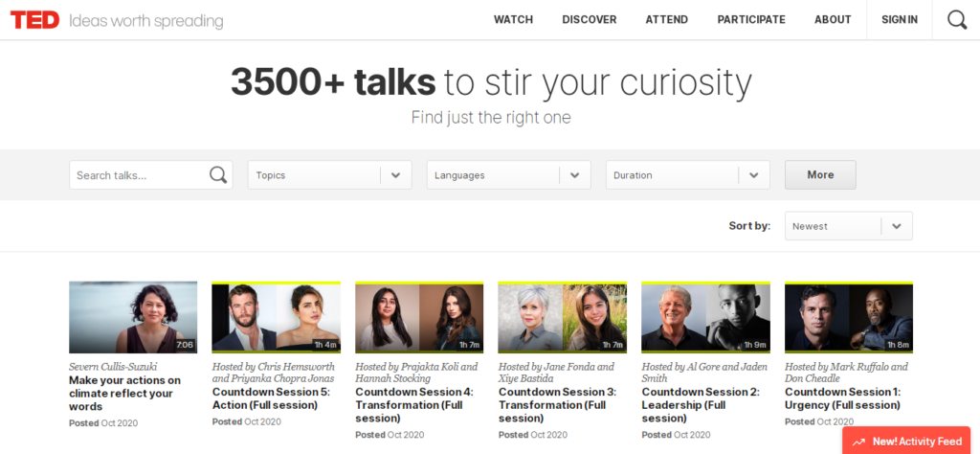Expand the Topics dropdown
Image resolution: width=980 pixels, height=454 pixels.
point(330,175)
